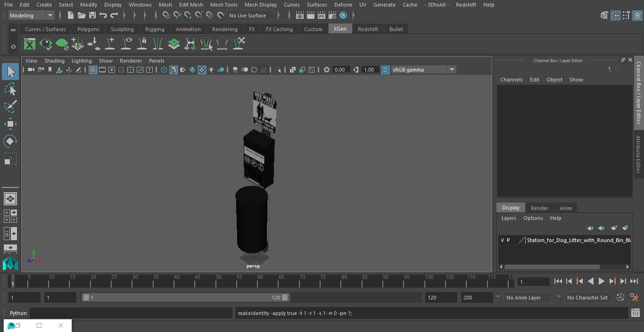Activate the Lasso select tool

click(x=10, y=89)
